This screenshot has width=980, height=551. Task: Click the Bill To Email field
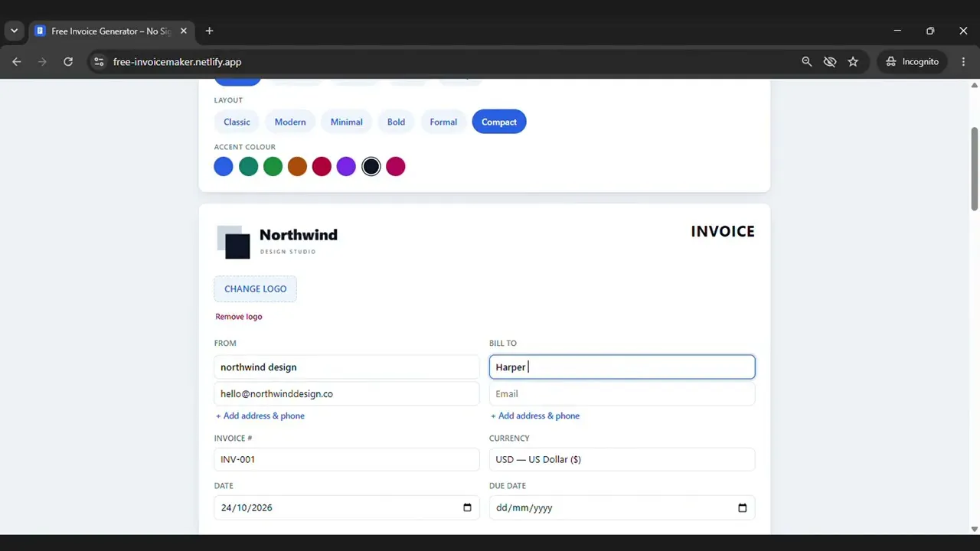click(622, 393)
